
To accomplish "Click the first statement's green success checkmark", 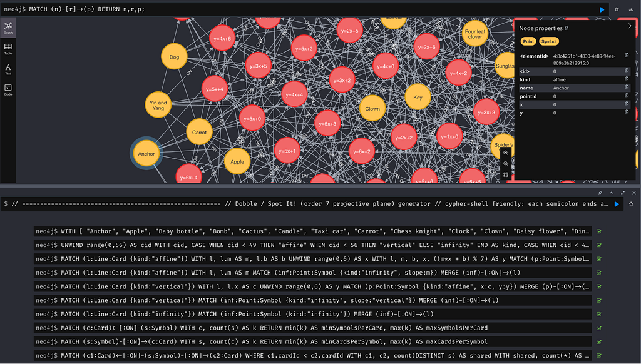I will pyautogui.click(x=599, y=231).
